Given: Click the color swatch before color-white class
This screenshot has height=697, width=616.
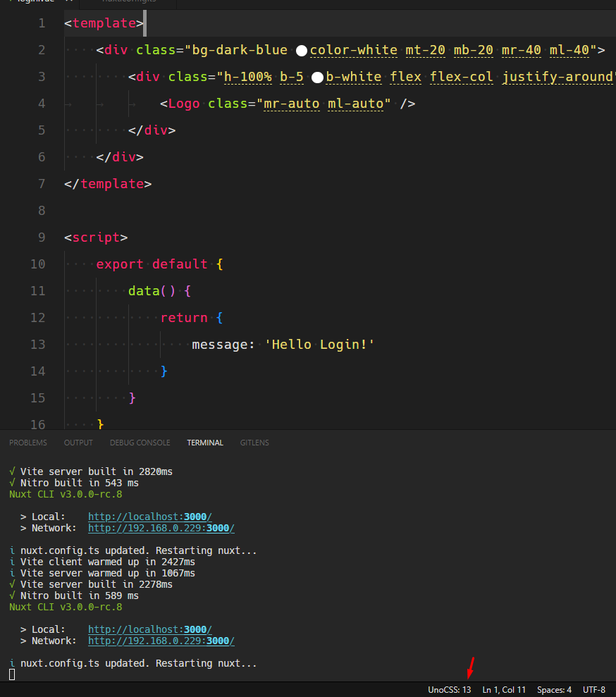Looking at the screenshot, I should 302,50.
